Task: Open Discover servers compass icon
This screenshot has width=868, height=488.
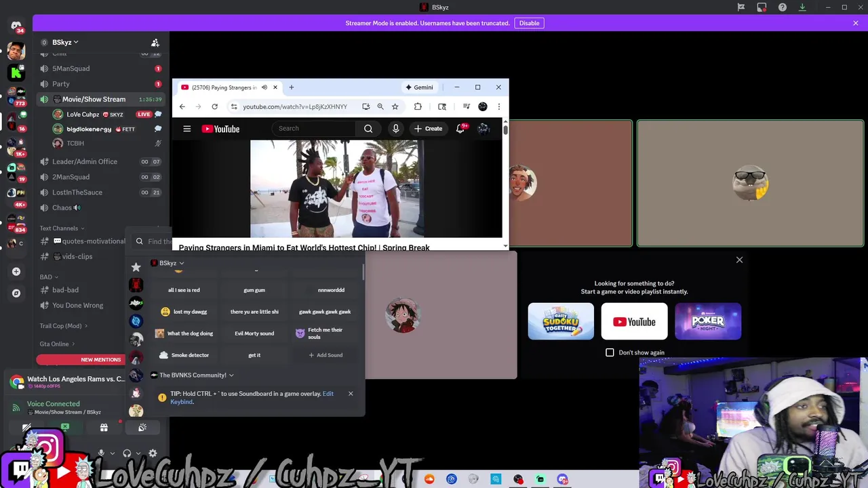Action: (16, 293)
